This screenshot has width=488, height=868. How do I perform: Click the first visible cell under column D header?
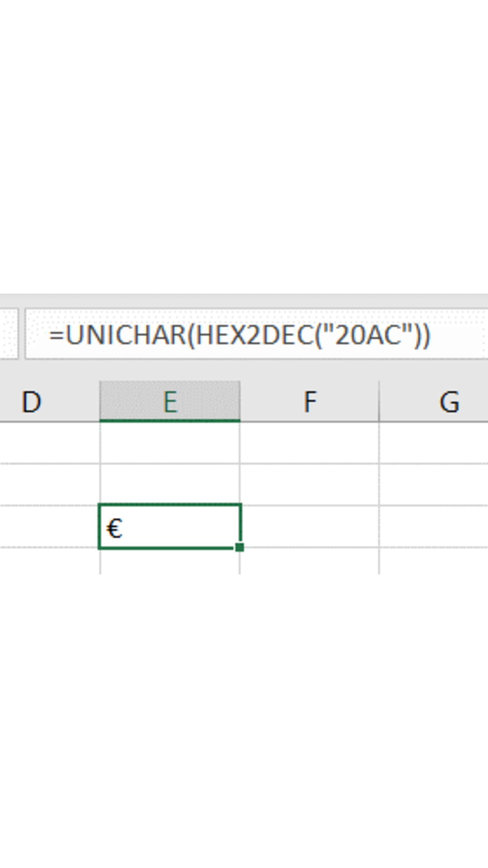49,443
